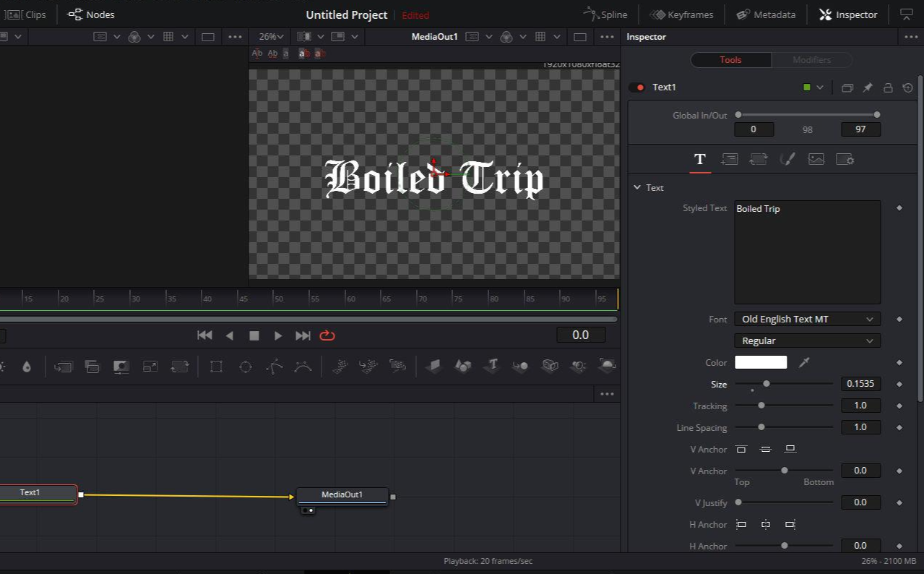
Task: Pick text color with the eyedropper
Action: click(x=804, y=362)
